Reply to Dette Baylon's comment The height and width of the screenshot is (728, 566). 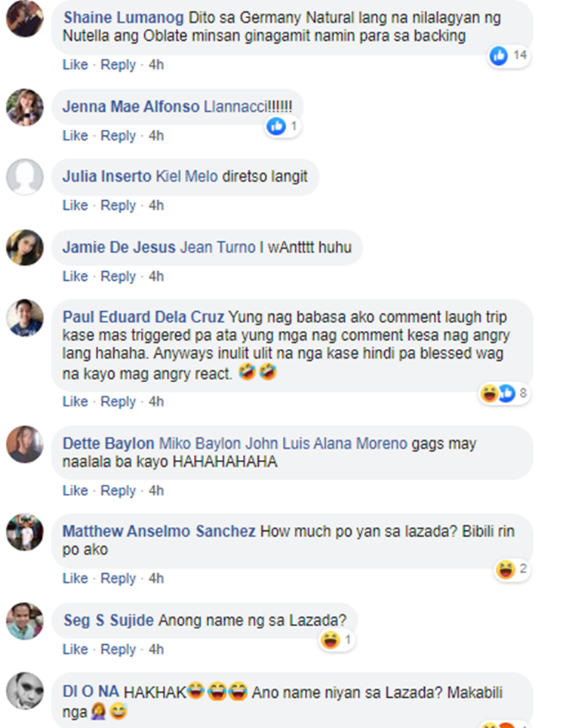pyautogui.click(x=118, y=490)
